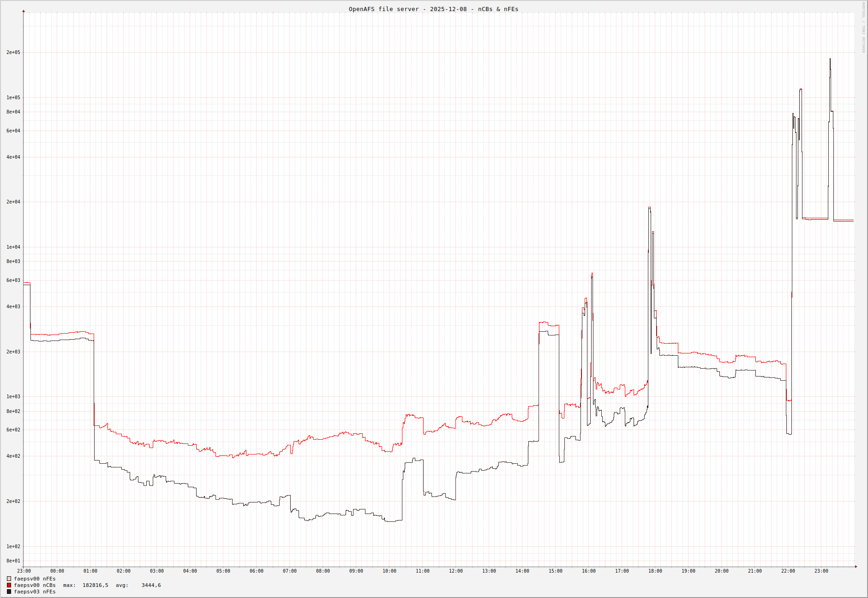Screen dimensions: 868x598
Task: Click the max value 182816,5 in legend
Action: point(95,585)
